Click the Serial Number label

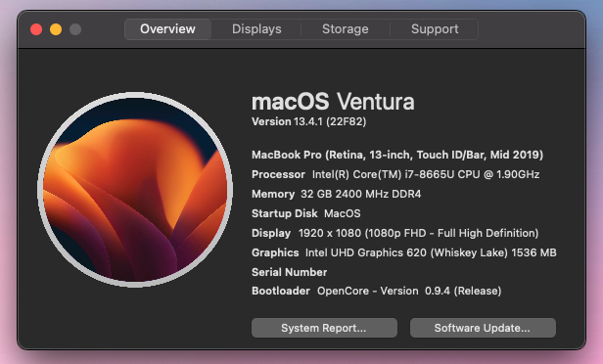[x=289, y=272]
